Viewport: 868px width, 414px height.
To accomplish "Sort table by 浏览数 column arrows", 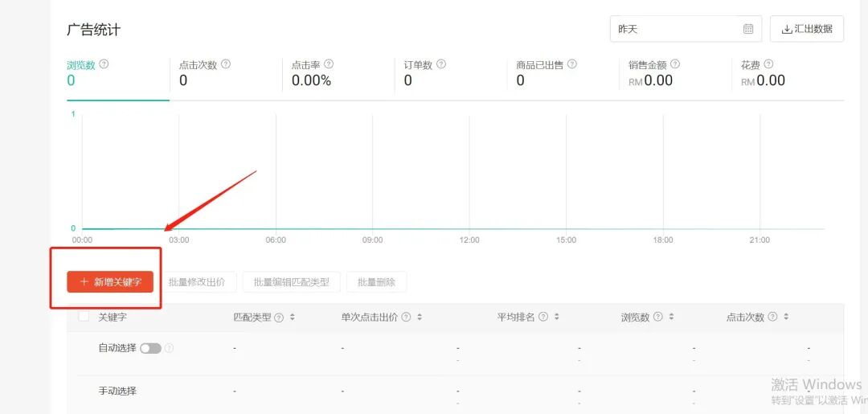I will tap(671, 318).
